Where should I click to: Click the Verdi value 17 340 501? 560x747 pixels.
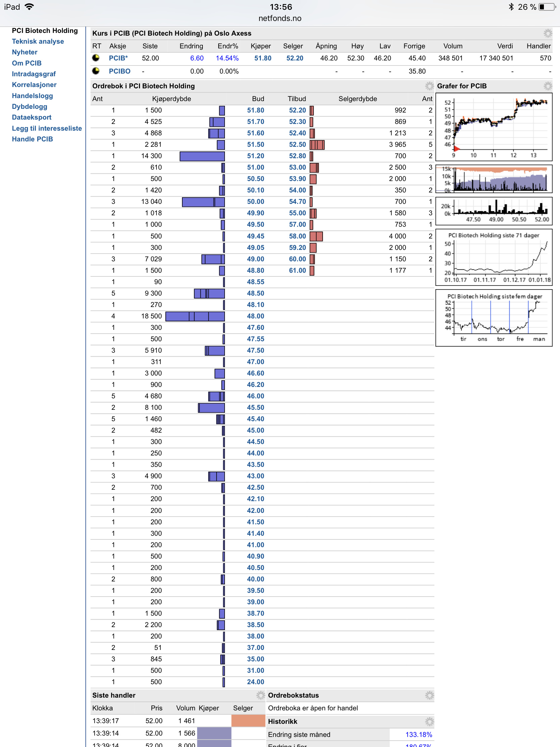coord(496,58)
